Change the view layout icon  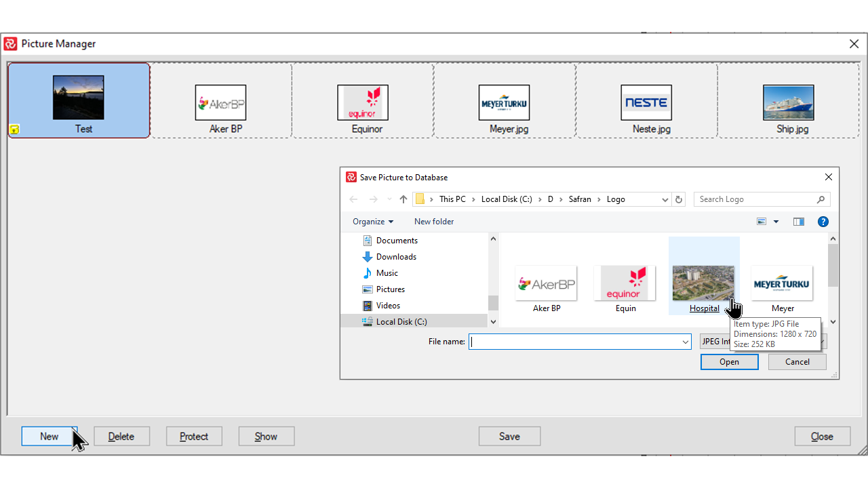[762, 222]
